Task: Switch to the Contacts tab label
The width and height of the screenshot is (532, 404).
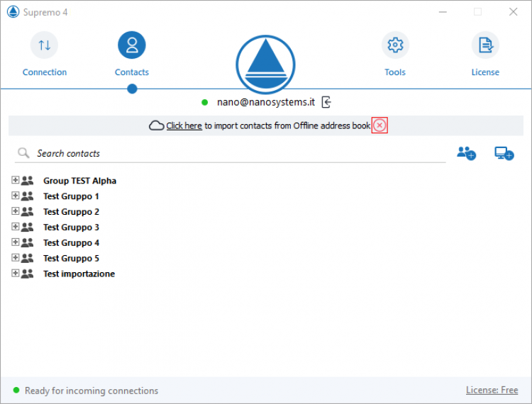Action: pyautogui.click(x=132, y=72)
